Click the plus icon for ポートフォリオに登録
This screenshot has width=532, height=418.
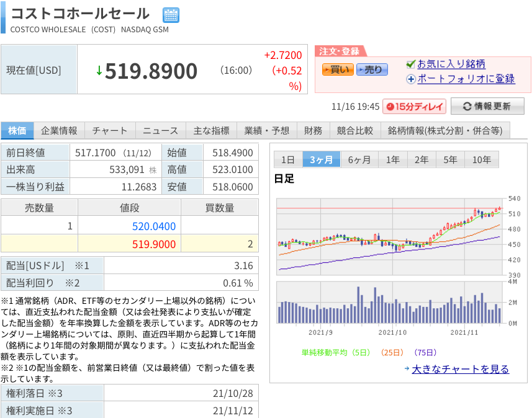coord(411,79)
